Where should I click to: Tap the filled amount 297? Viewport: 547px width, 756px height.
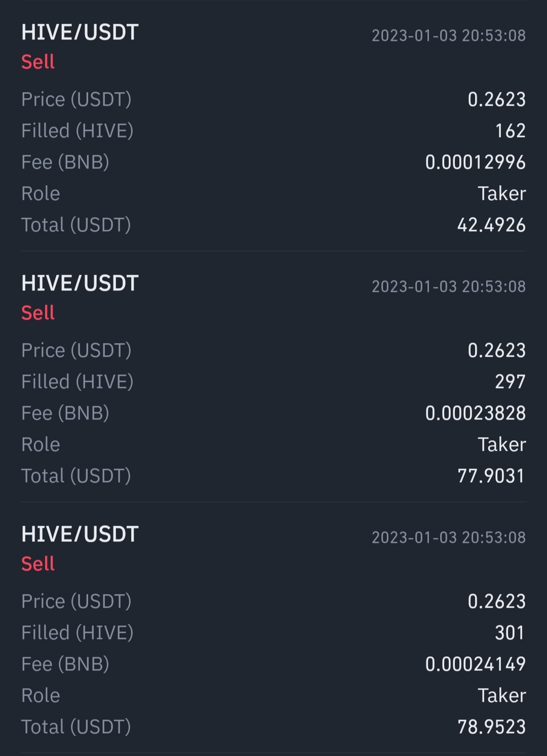point(510,382)
